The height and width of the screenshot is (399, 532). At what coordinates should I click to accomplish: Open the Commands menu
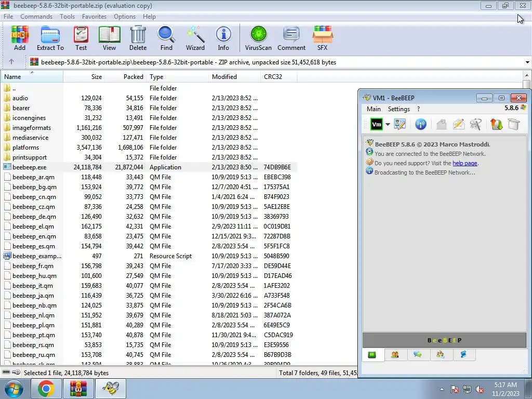(x=36, y=16)
